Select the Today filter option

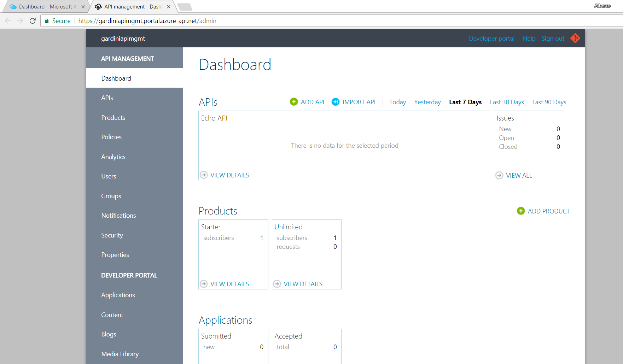(x=397, y=102)
